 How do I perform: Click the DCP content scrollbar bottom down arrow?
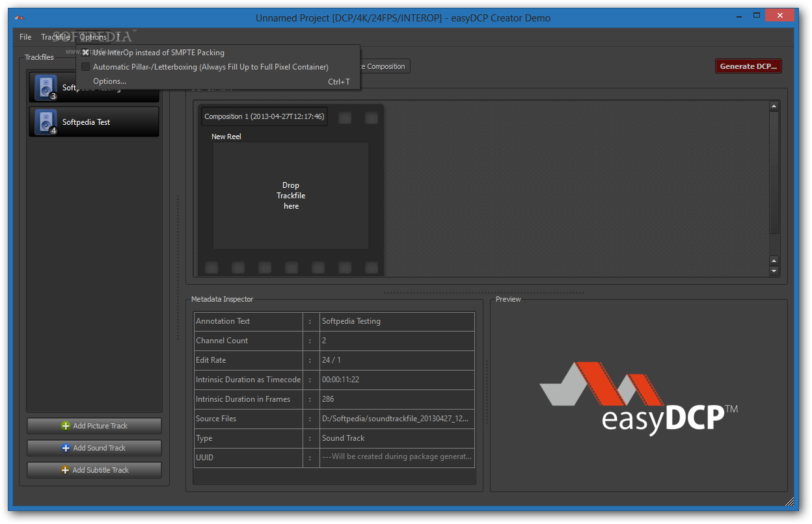pyautogui.click(x=774, y=270)
